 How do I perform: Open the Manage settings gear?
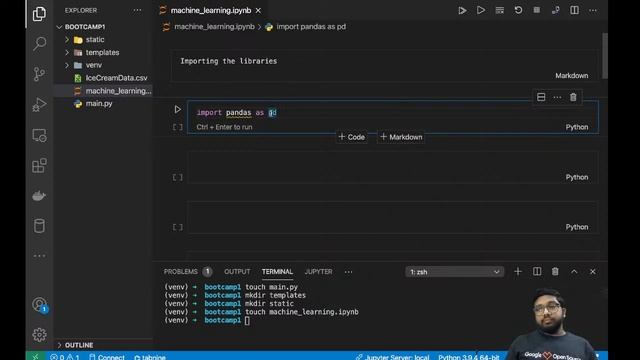tap(39, 335)
